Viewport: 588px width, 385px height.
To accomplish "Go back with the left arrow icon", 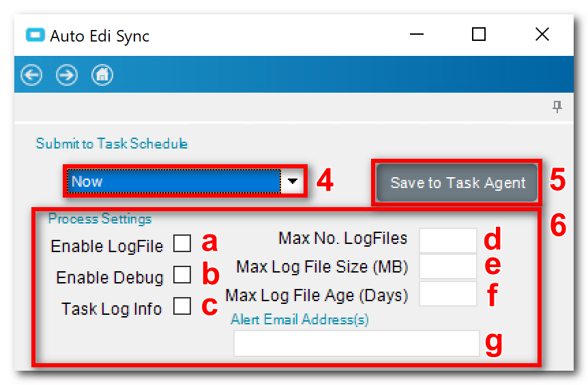I will 31,75.
